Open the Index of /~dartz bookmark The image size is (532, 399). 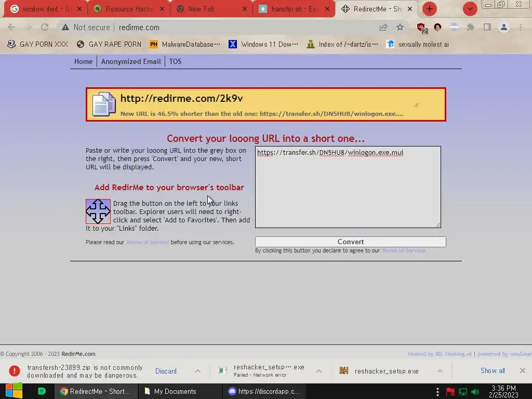pyautogui.click(x=342, y=44)
